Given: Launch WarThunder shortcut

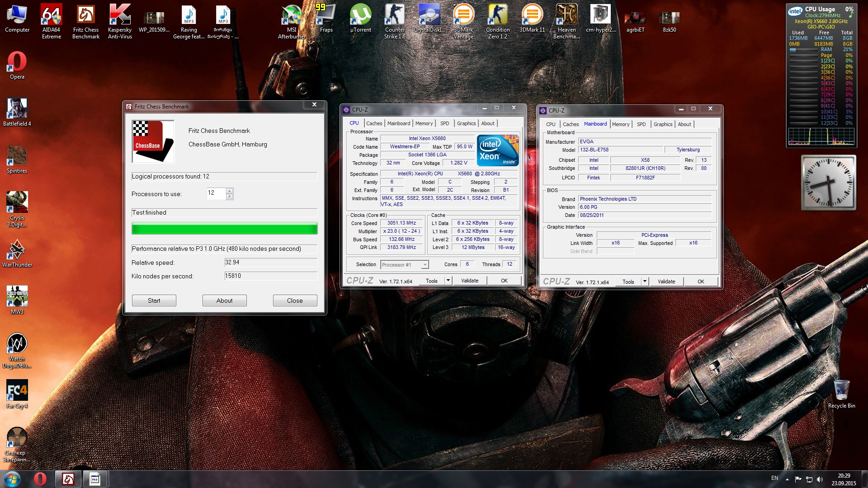Looking at the screenshot, I should tap(17, 253).
